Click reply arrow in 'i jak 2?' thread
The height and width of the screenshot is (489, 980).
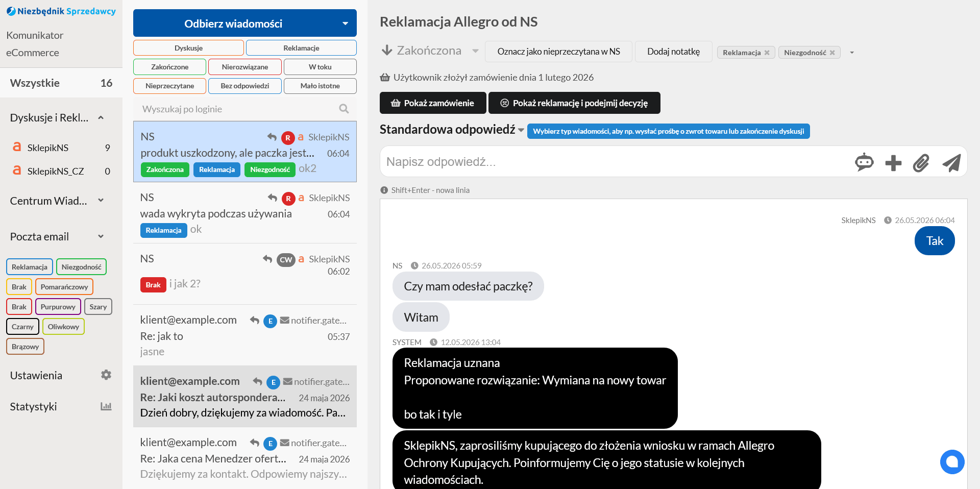point(267,259)
